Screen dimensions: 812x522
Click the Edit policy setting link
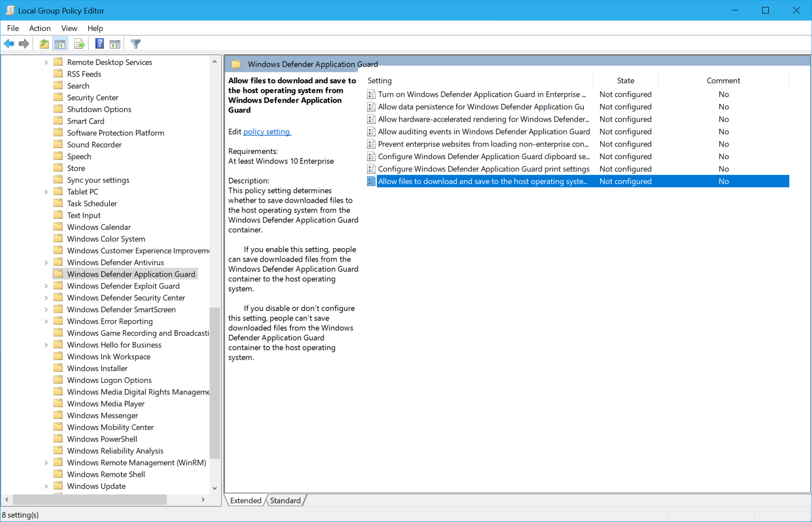(267, 131)
